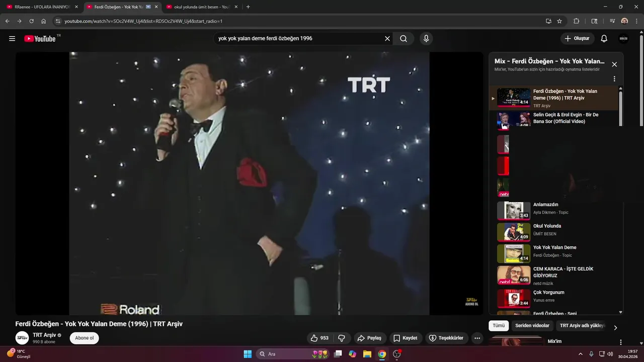This screenshot has height=362, width=644.
Task: Like the video with 953 likes
Action: click(319, 338)
